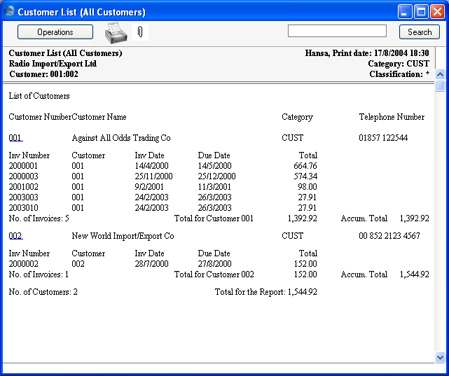Screen dimensions: 449x376
Task: Click the printer icon to print report
Action: click(x=116, y=33)
